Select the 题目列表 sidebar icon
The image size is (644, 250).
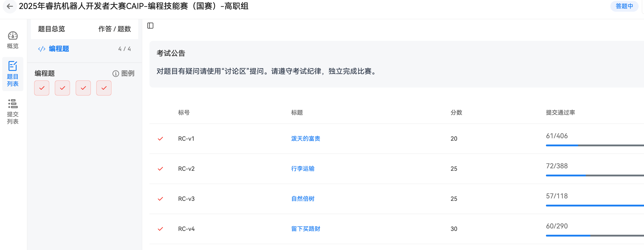[13, 66]
